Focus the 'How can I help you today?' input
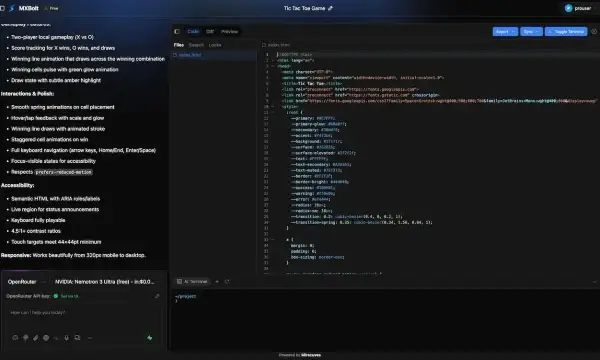Viewport: 600px width, 360px height. [x=84, y=318]
